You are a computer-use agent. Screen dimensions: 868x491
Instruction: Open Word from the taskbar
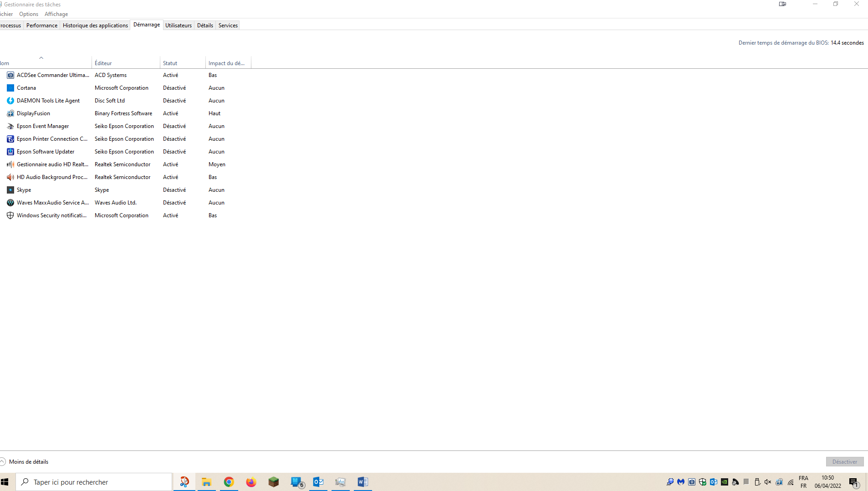pyautogui.click(x=363, y=482)
